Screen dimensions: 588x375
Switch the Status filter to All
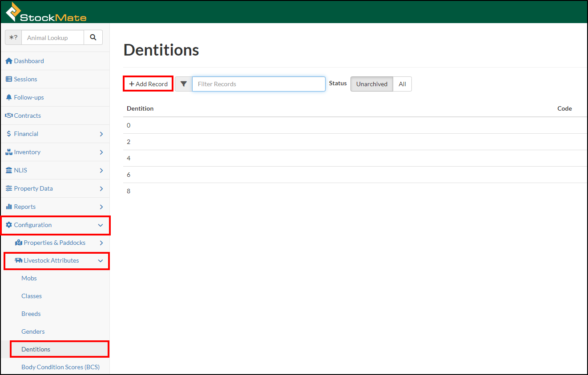coord(402,84)
